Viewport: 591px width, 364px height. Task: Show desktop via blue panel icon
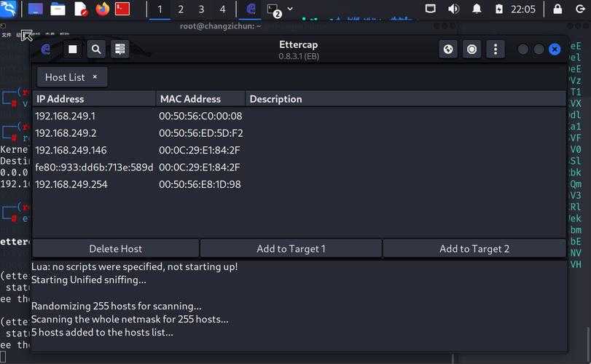[36, 9]
